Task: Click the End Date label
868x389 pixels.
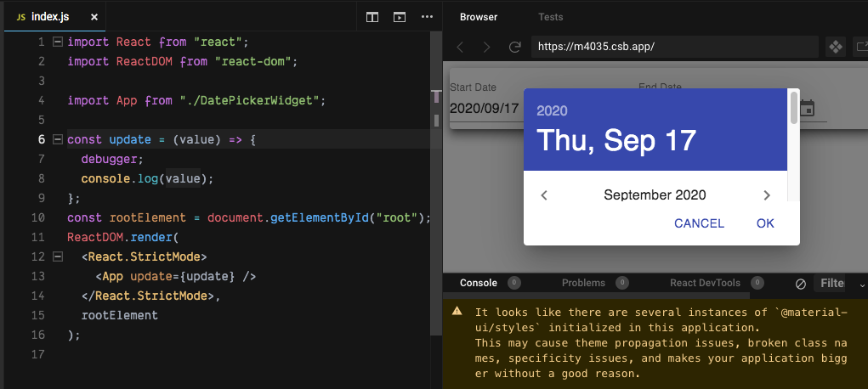Action: (660, 87)
